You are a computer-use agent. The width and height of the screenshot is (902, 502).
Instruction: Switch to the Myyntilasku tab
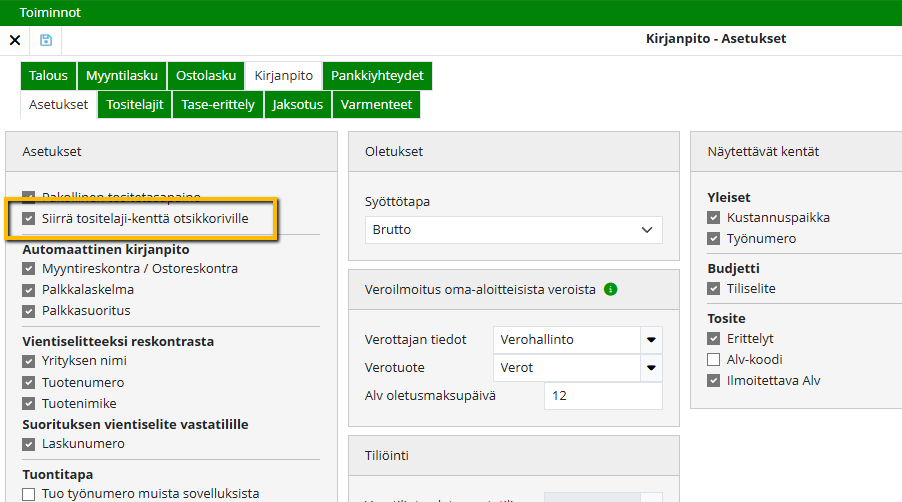121,76
